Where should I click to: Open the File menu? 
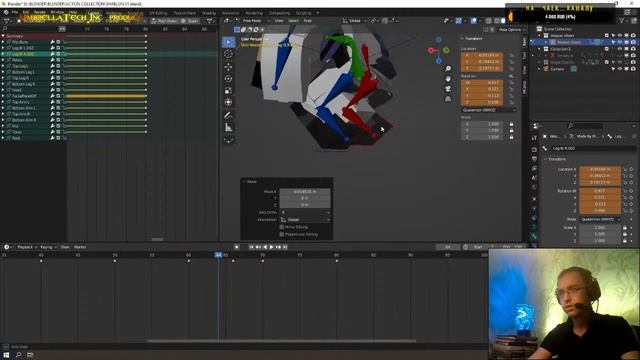(x=15, y=12)
